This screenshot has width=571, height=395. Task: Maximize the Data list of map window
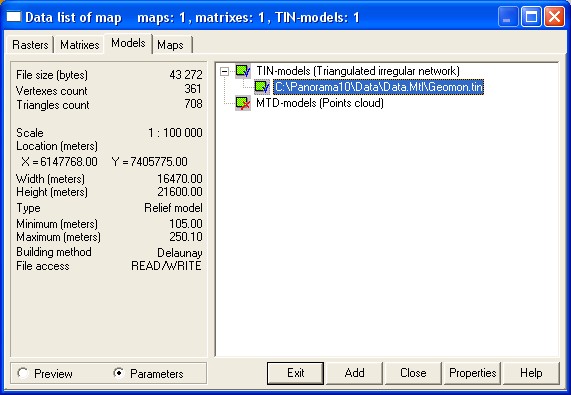[x=531, y=17]
